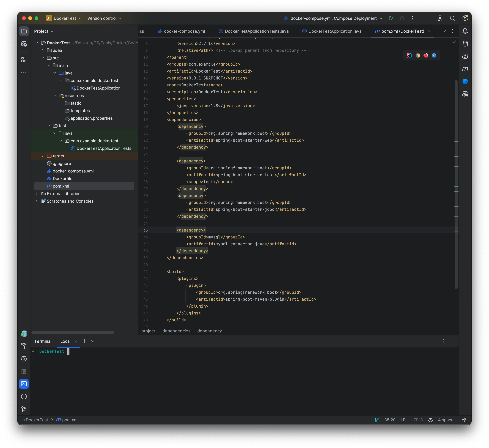This screenshot has height=448, width=489.
Task: Change UTF-8 file encoding
Action: tap(416, 420)
